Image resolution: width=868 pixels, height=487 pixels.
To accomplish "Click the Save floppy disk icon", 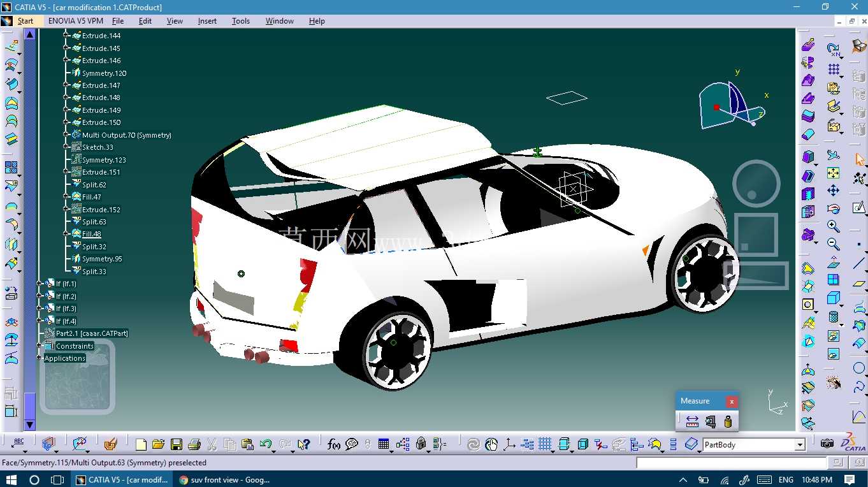I will [177, 444].
